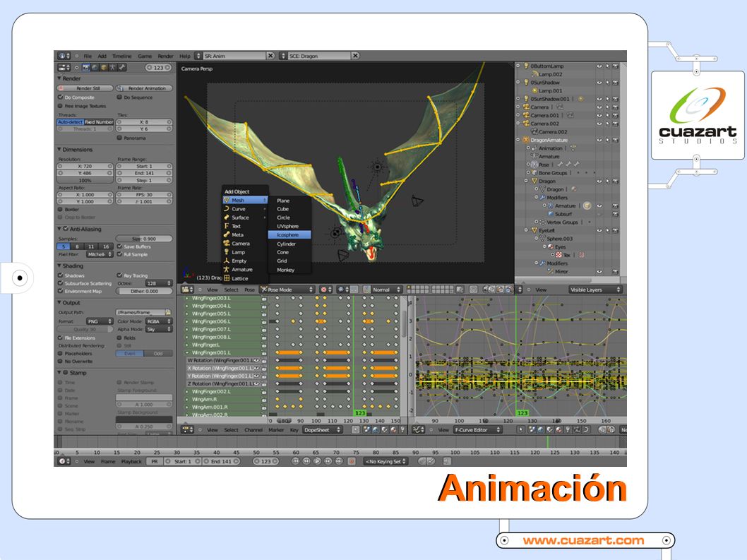Image resolution: width=747 pixels, height=560 pixels.
Task: Click the Bone constraints properties tab icon
Action: click(x=122, y=68)
